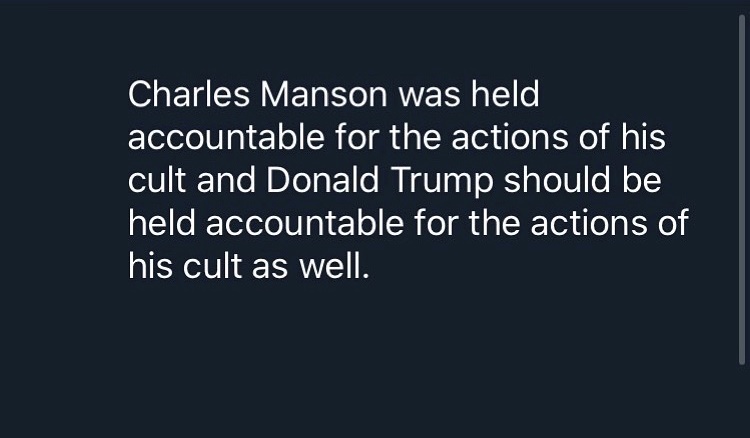Click the final word "well."

click(x=334, y=266)
